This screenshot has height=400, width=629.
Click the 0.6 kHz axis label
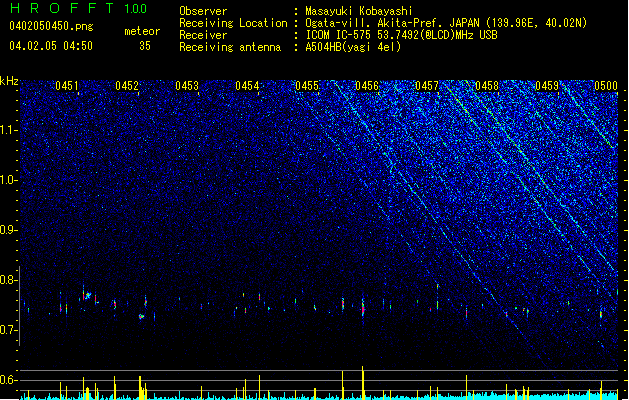pos(8,380)
